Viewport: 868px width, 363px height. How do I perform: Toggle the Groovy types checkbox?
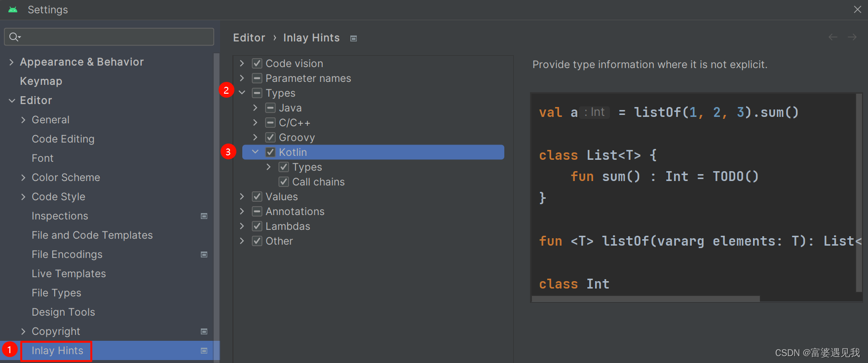tap(270, 138)
